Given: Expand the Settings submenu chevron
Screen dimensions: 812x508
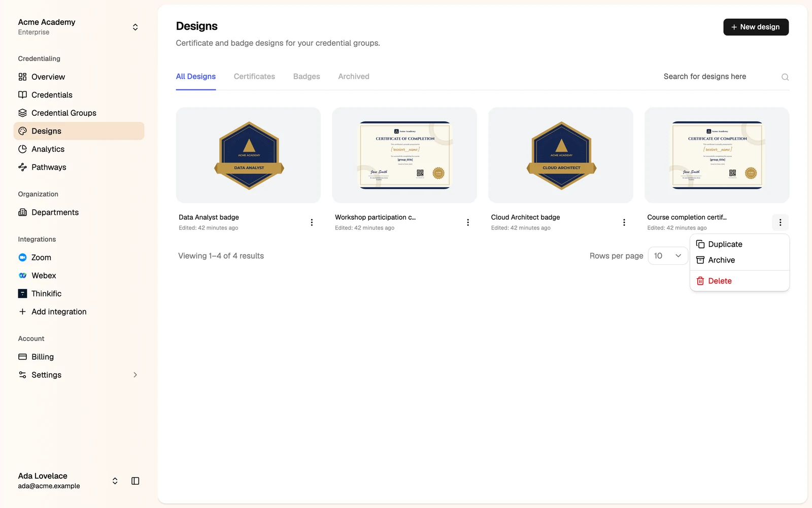Looking at the screenshot, I should pyautogui.click(x=135, y=375).
